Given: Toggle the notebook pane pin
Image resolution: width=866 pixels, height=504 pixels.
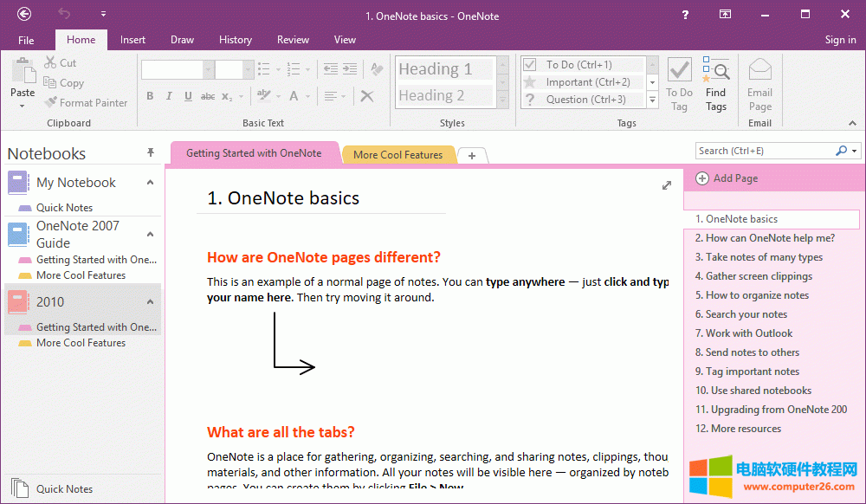Looking at the screenshot, I should pyautogui.click(x=150, y=152).
